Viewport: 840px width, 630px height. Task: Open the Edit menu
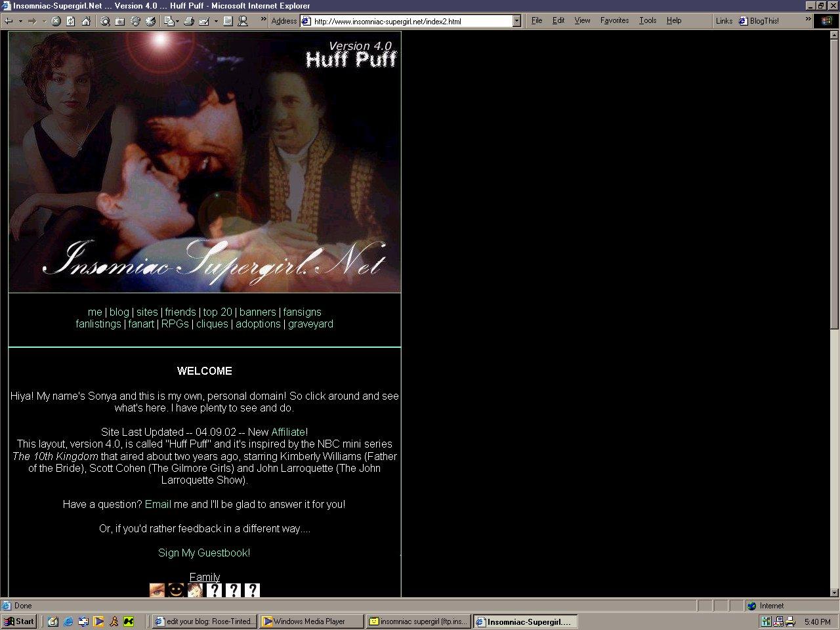click(x=558, y=20)
